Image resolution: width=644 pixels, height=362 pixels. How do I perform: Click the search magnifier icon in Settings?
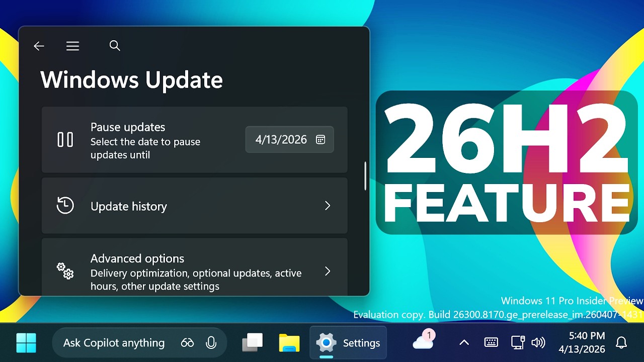click(115, 46)
